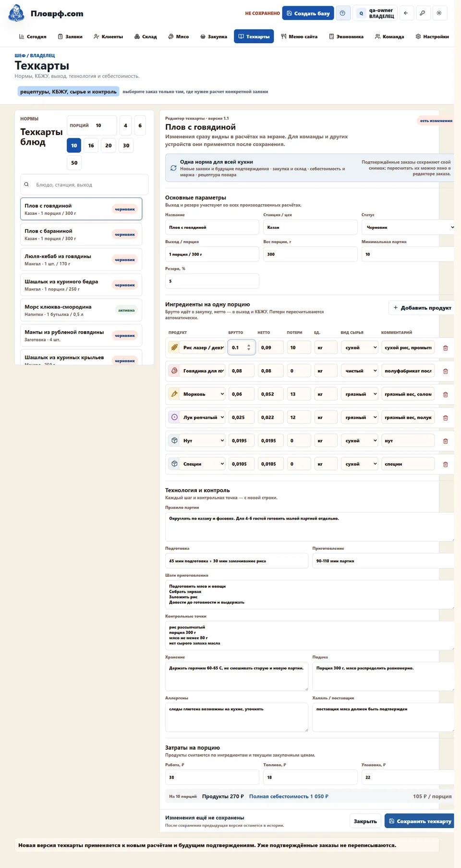
Task: Click the onion icon beside Лук репчатый
Action: [x=174, y=417]
